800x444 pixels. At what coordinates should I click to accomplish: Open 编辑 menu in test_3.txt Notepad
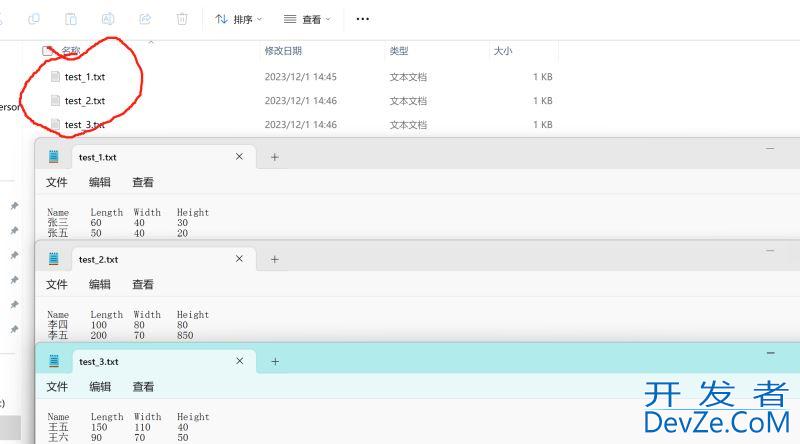[x=100, y=387]
